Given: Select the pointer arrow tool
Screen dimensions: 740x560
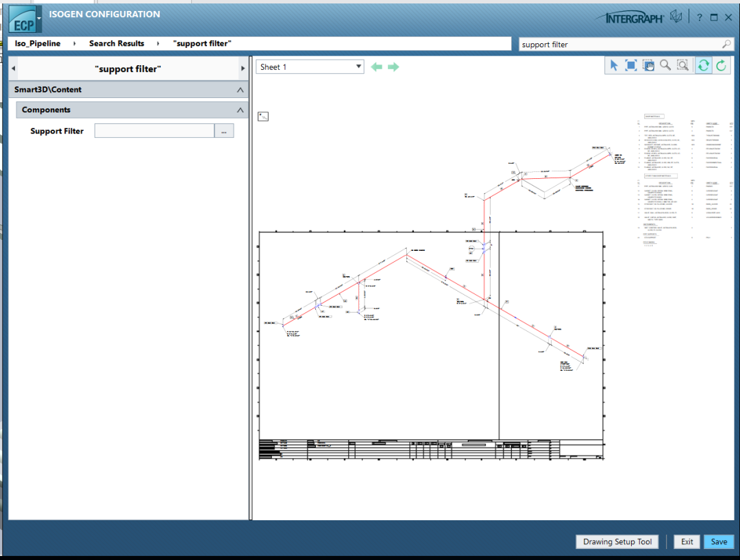Looking at the screenshot, I should (613, 66).
